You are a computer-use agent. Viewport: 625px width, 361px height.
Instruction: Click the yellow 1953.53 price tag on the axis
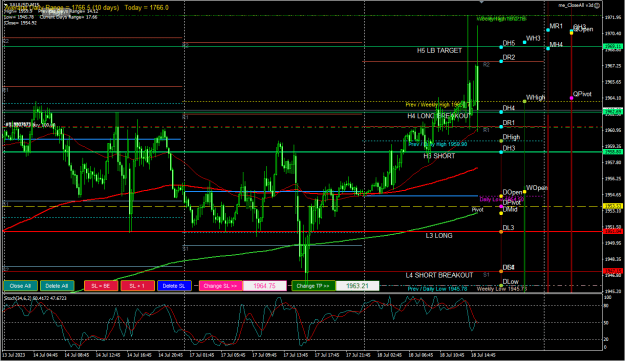tap(613, 206)
